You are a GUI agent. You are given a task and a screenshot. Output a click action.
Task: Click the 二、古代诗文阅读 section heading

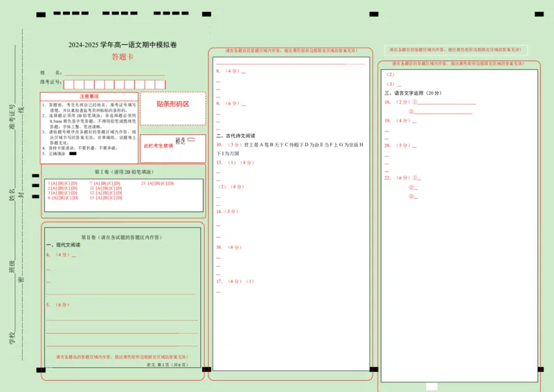pos(236,136)
